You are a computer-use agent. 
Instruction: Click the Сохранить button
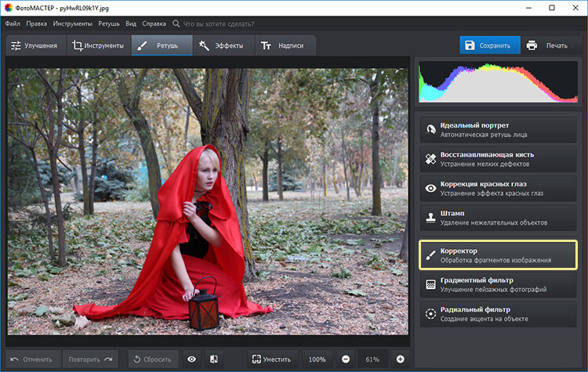tap(490, 45)
